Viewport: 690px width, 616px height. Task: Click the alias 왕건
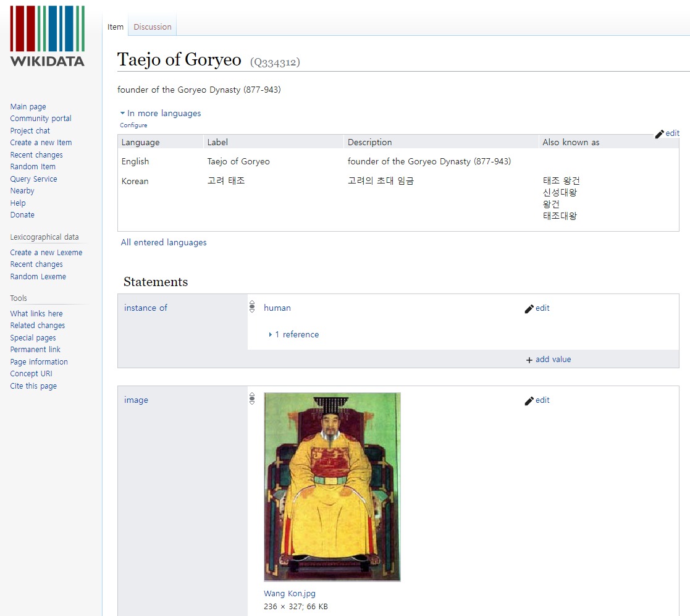click(551, 205)
